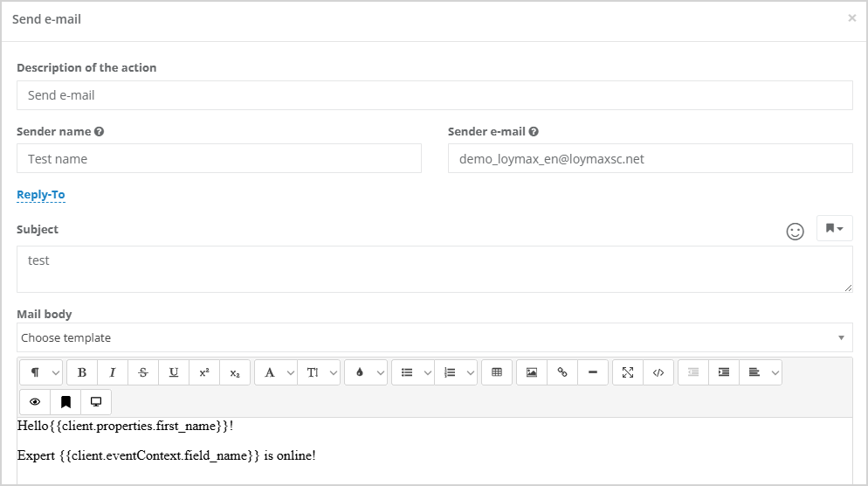
Task: Expand the paragraph format dropdown
Action: point(41,372)
